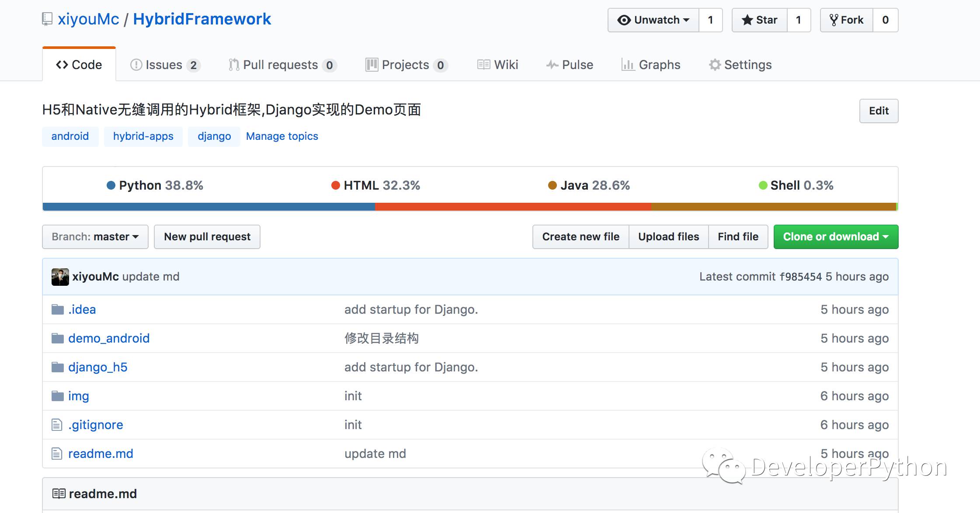Click HTML 32.3% language label
The height and width of the screenshot is (513, 980).
tap(376, 185)
